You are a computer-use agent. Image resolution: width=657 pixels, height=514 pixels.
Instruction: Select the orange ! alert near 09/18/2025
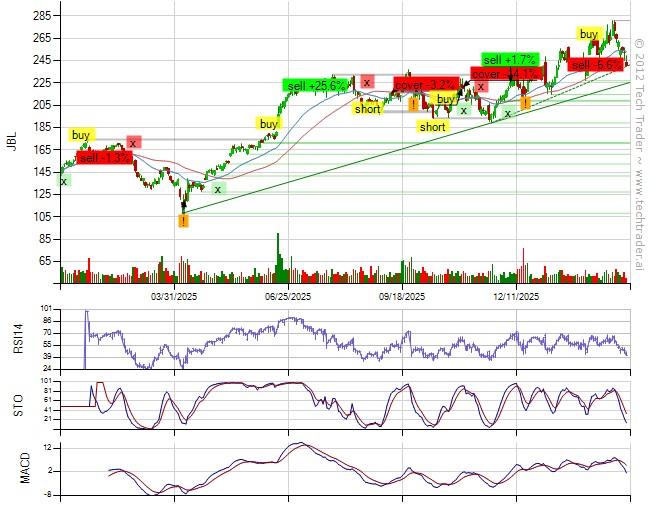click(414, 104)
